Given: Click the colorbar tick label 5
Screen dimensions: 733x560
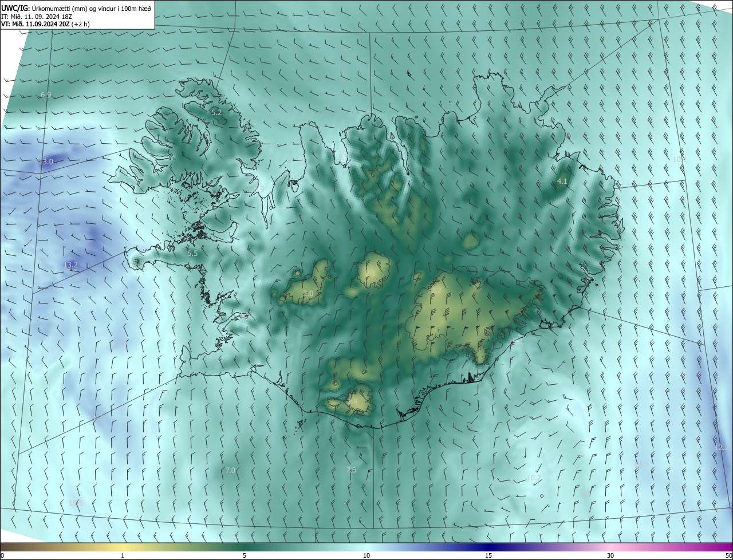Looking at the screenshot, I should tap(245, 555).
